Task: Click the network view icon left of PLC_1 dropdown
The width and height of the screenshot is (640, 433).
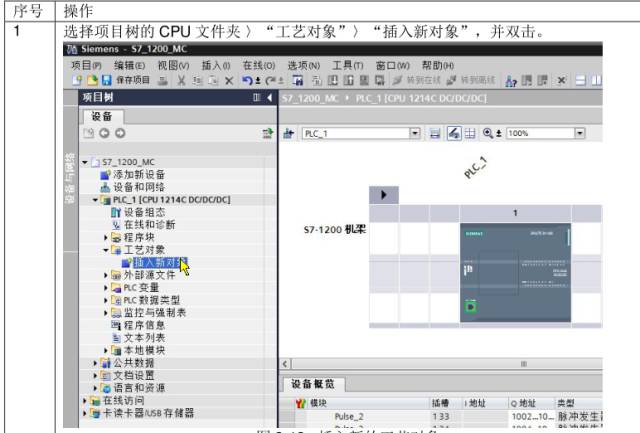Action: click(289, 133)
